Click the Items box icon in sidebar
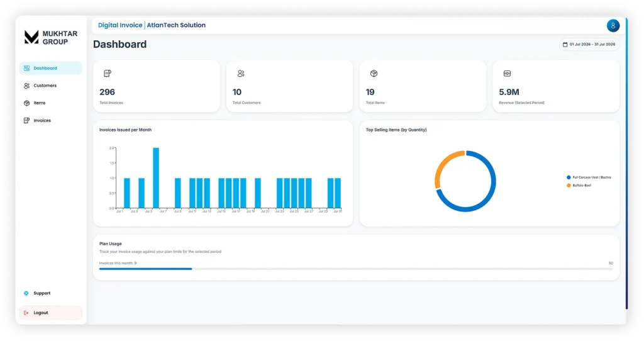The height and width of the screenshot is (341, 644). [26, 103]
